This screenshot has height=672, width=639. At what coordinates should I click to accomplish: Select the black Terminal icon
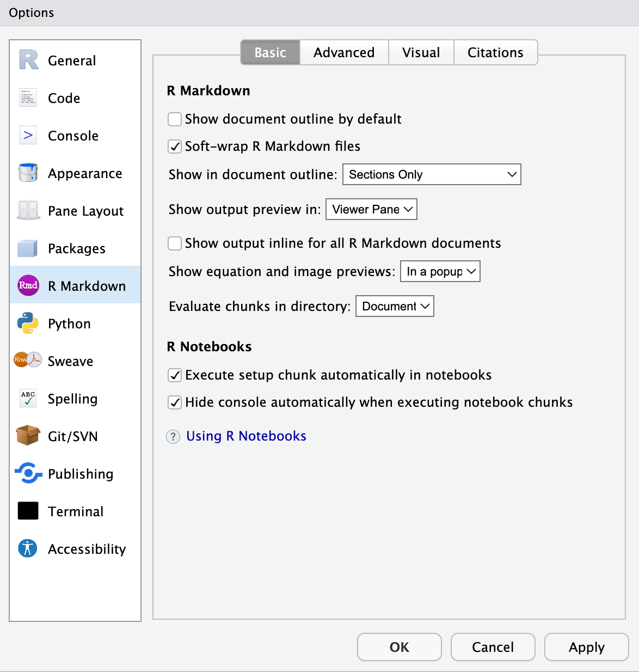pos(28,511)
